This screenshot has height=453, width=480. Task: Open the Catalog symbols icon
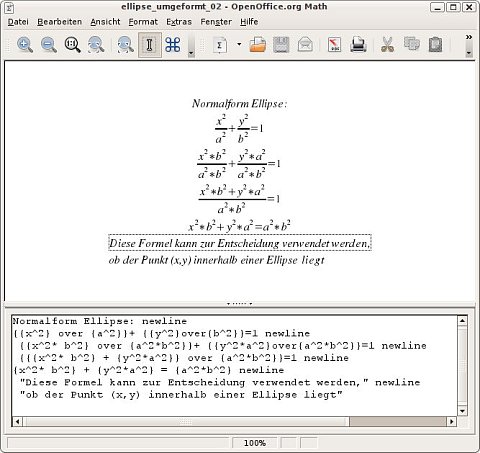[x=173, y=45]
